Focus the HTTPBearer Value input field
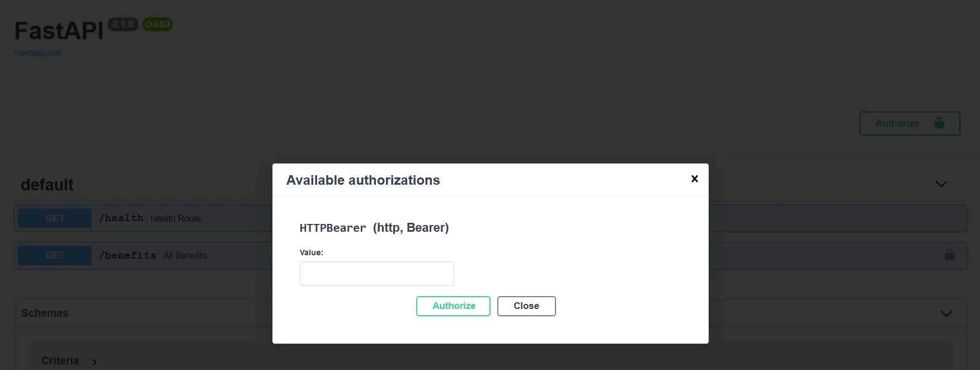The height and width of the screenshot is (370, 980). click(376, 274)
